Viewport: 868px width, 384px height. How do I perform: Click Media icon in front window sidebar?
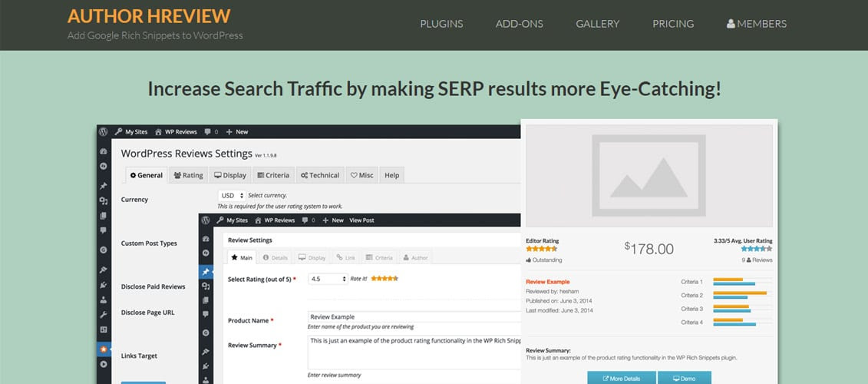pyautogui.click(x=206, y=286)
